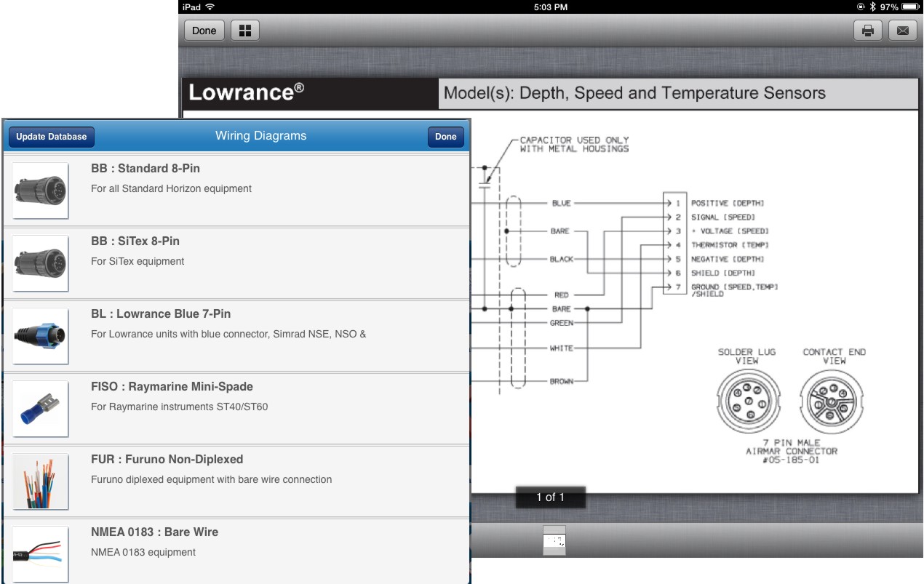Tap the Bluetooth status icon

click(x=872, y=7)
